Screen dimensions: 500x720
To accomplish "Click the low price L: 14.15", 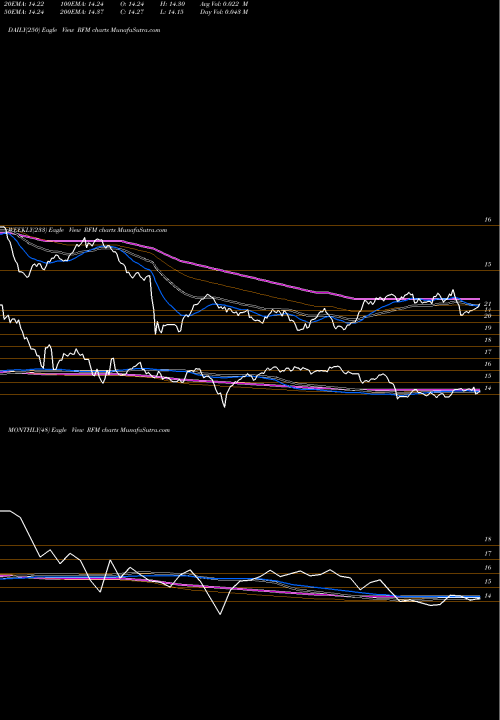I will tap(172, 12).
